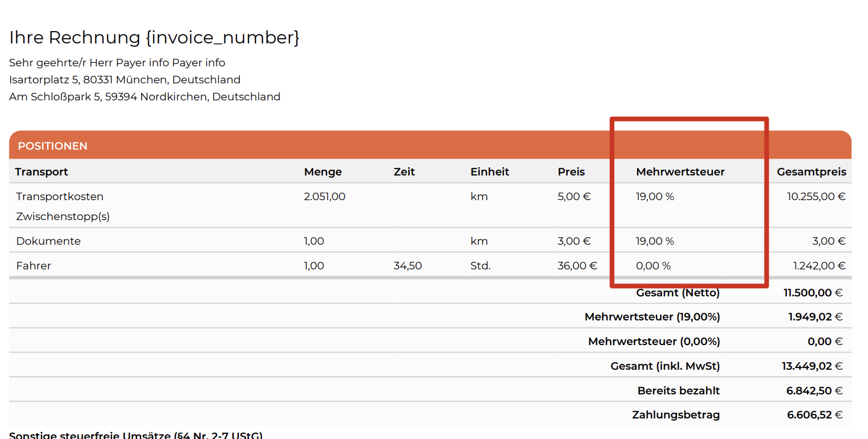This screenshot has width=868, height=439.
Task: Click the unit "Std."
Action: tap(480, 266)
